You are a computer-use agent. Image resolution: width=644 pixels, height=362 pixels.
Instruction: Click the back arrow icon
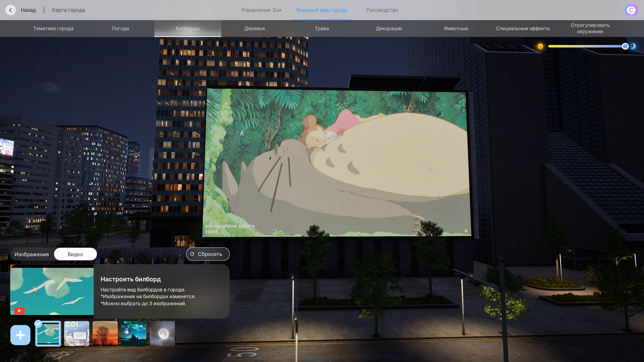tap(11, 10)
